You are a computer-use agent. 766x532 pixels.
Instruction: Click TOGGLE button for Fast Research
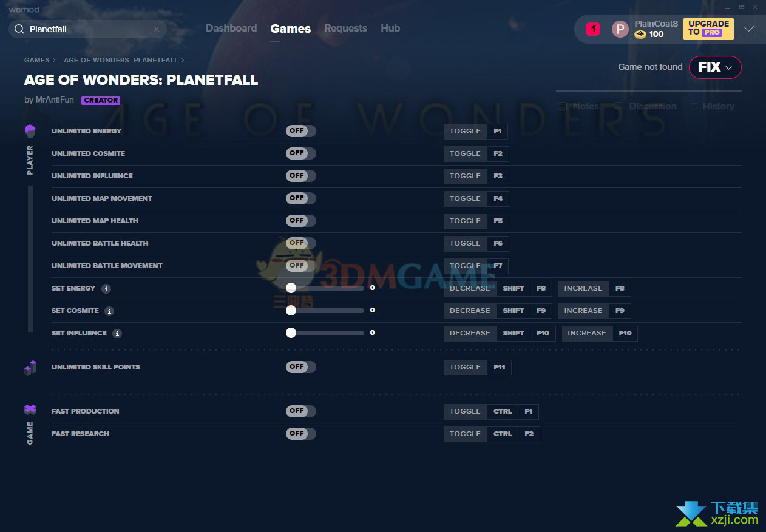[465, 434]
